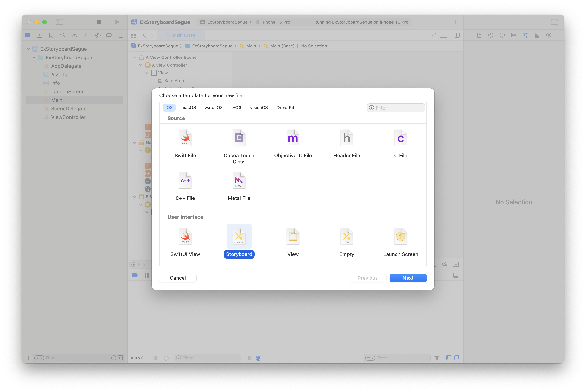
Task: Open the report navigator
Action: (121, 35)
